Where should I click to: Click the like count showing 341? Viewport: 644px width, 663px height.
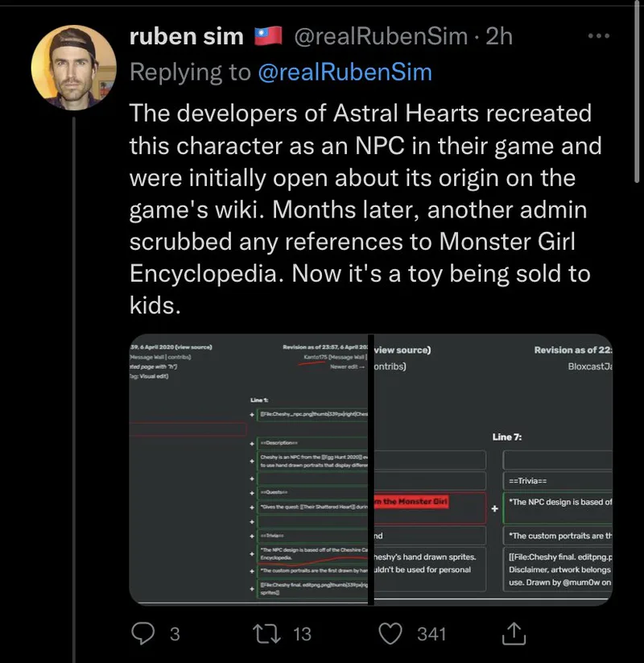coord(431,634)
